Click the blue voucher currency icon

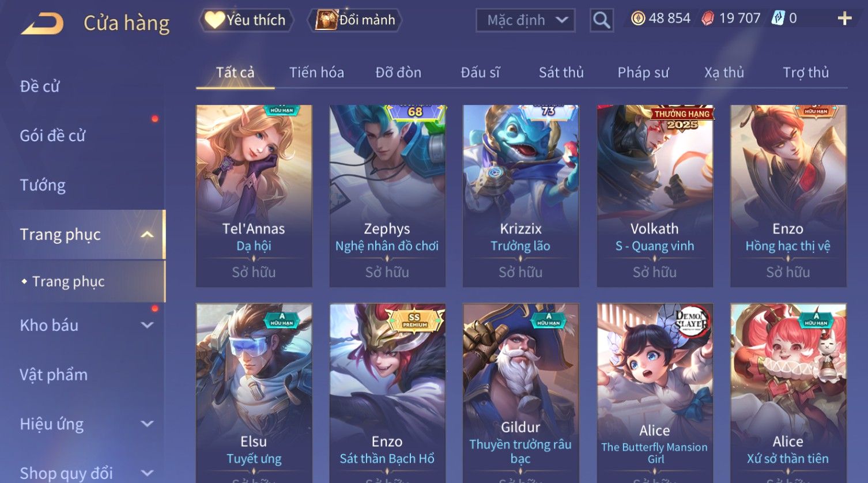click(778, 18)
